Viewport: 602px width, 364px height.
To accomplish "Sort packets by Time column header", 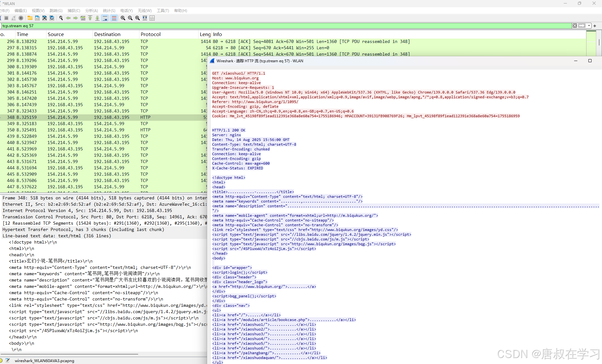I will point(30,34).
